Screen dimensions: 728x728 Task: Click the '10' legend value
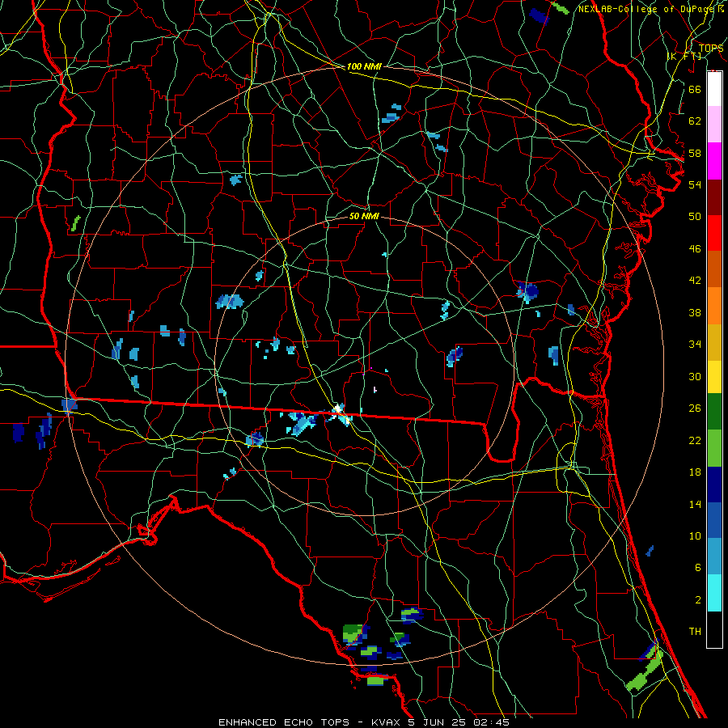pyautogui.click(x=695, y=535)
